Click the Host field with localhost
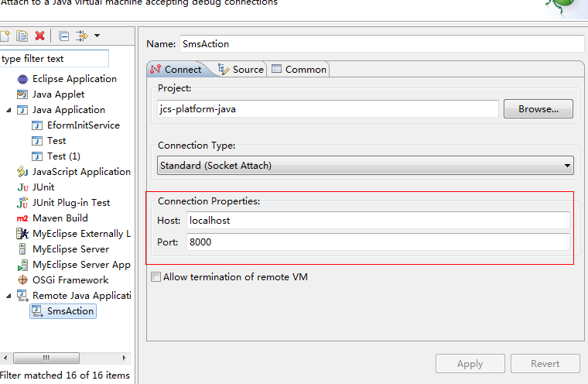 (x=378, y=221)
